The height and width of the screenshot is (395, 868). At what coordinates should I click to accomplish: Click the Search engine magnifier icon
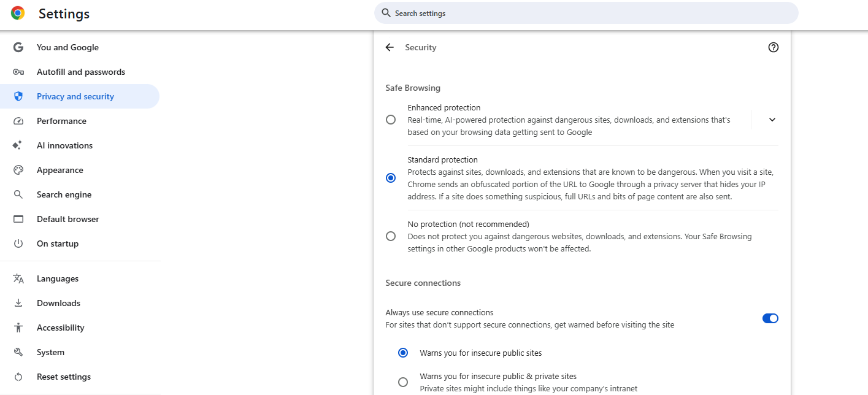[x=18, y=194]
